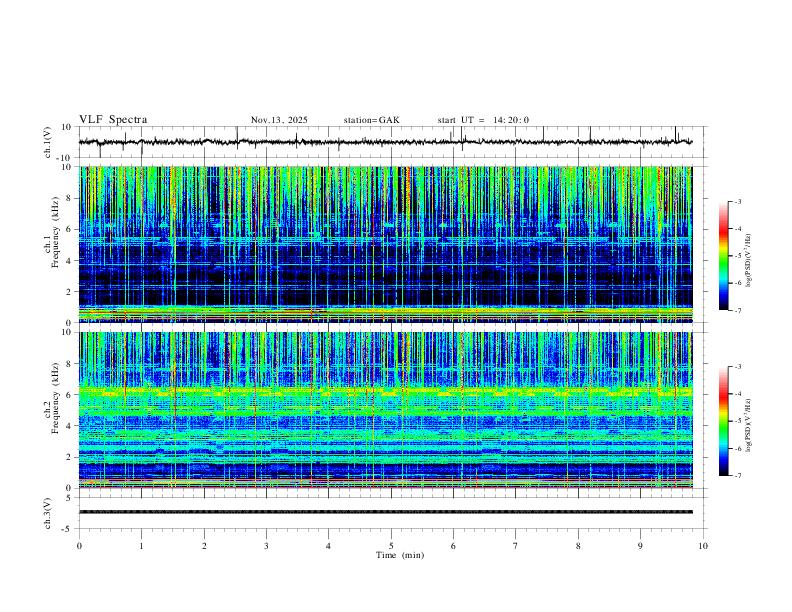Image resolution: width=792 pixels, height=612 pixels.
Task: Click time axis tick label '4'
Action: (328, 546)
